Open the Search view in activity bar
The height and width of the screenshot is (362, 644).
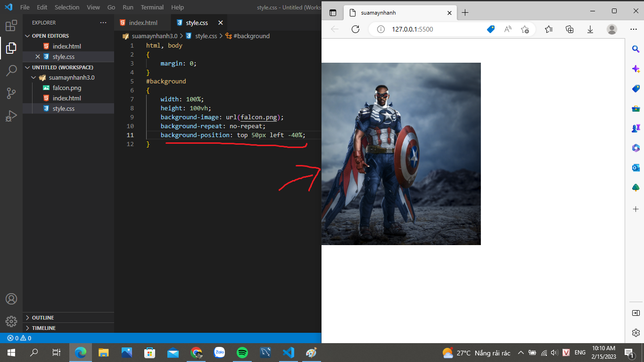11,71
